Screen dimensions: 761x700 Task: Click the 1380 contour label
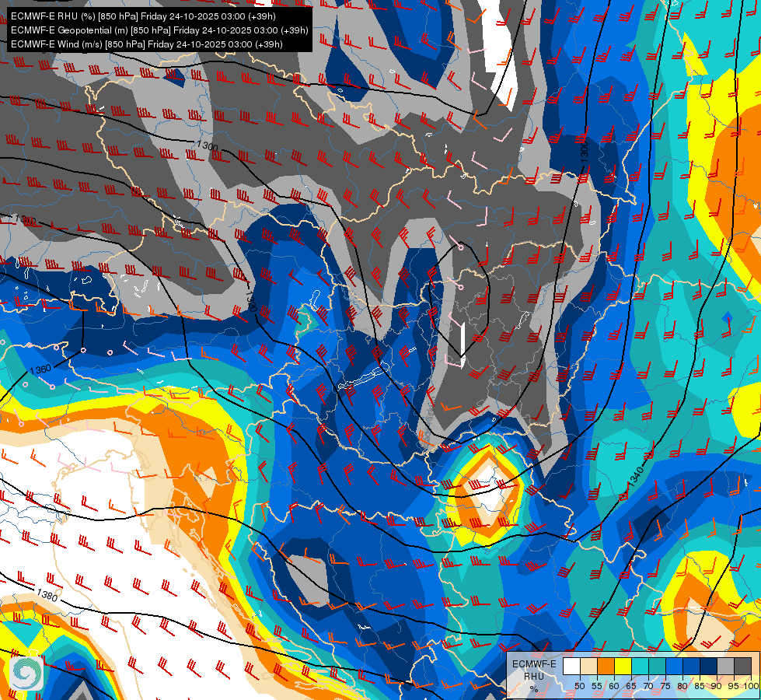coord(47,595)
